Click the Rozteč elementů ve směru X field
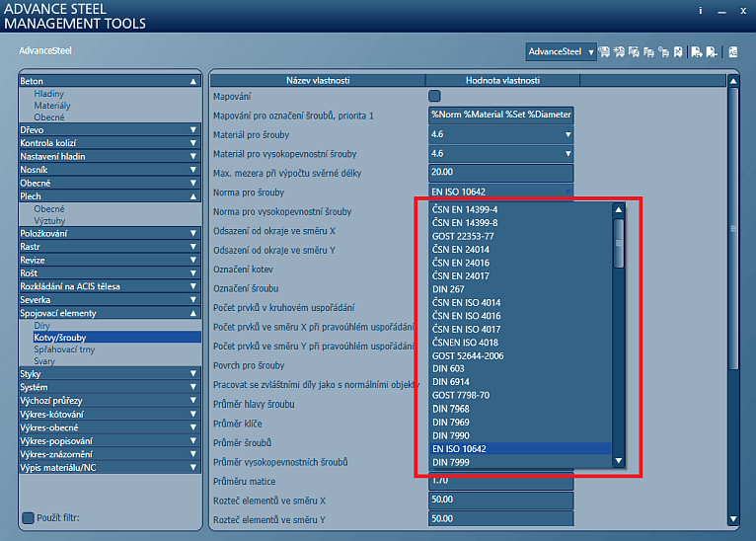This screenshot has height=541, width=756. tap(501, 500)
